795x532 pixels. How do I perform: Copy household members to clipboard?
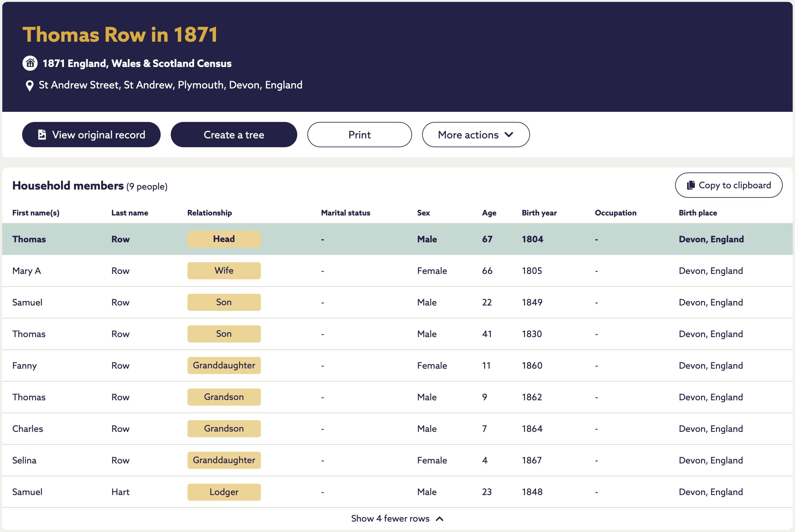pyautogui.click(x=729, y=185)
